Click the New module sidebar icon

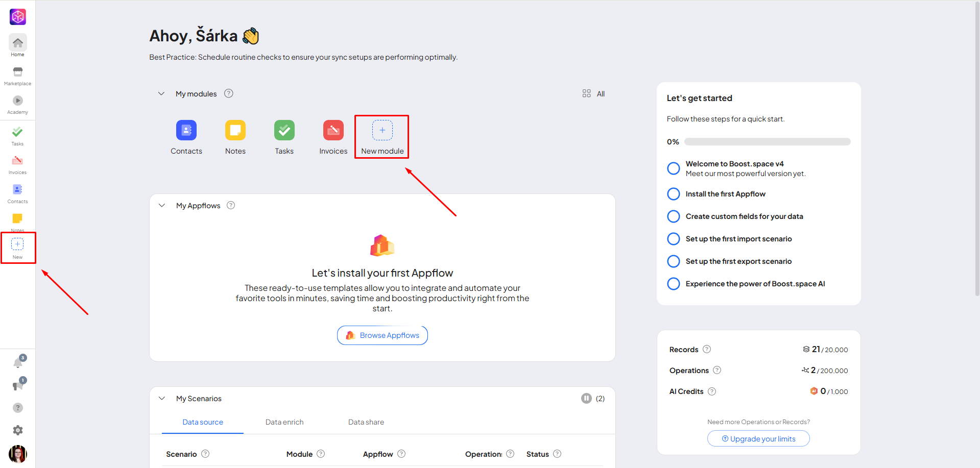tap(18, 248)
